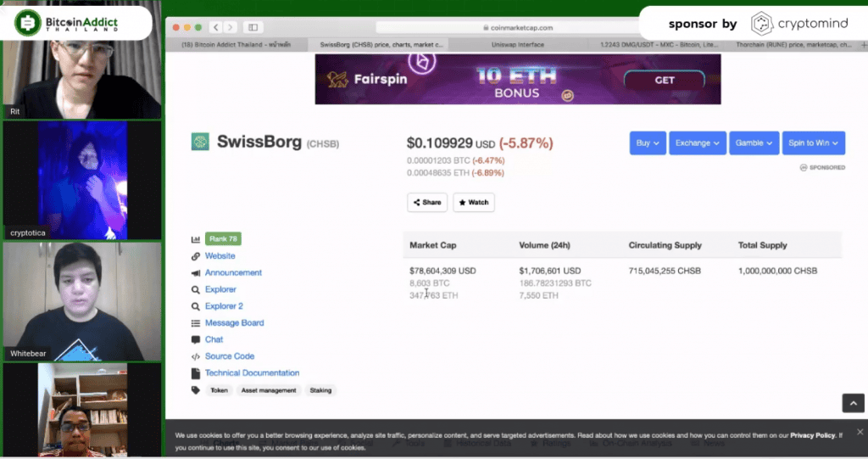Click the Asset management tag
The image size is (868, 459).
coord(269,390)
